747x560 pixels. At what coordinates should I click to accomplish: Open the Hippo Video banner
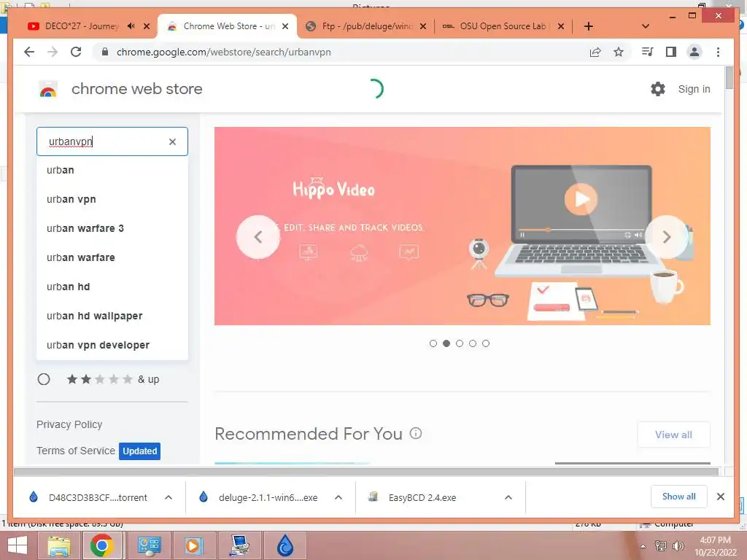(462, 226)
